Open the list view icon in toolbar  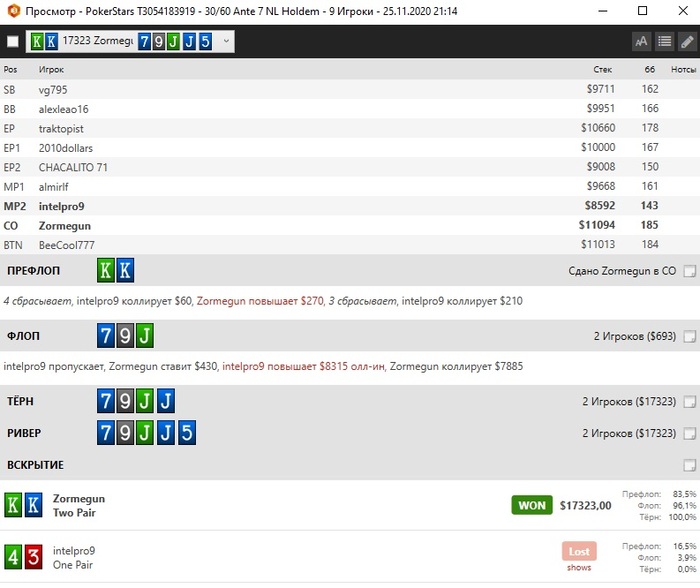click(x=664, y=42)
